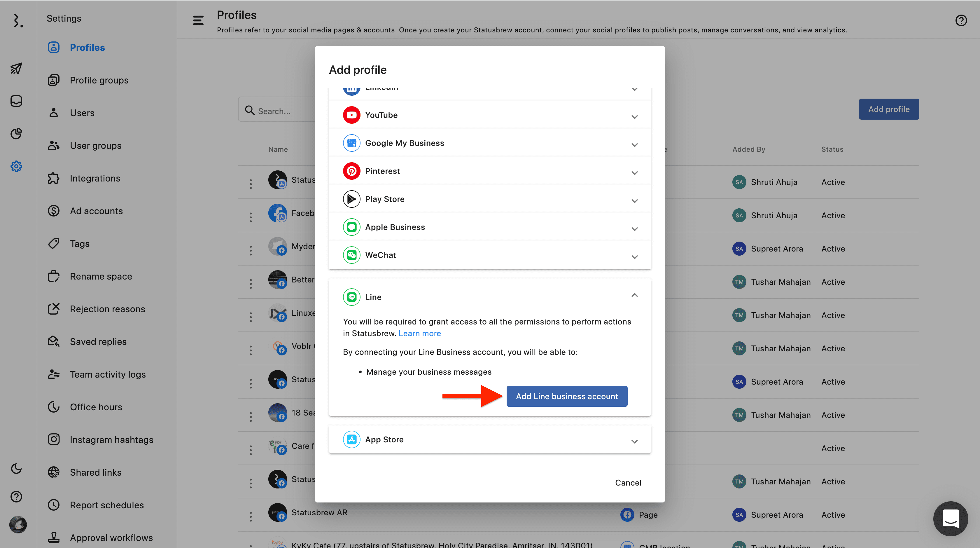Expand the YouTube section
The image size is (980, 548).
634,117
